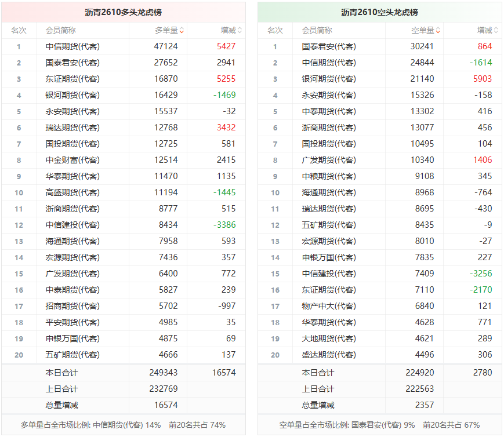Sort short table by 增减 sort icon
The width and height of the screenshot is (504, 437).
pos(496,31)
